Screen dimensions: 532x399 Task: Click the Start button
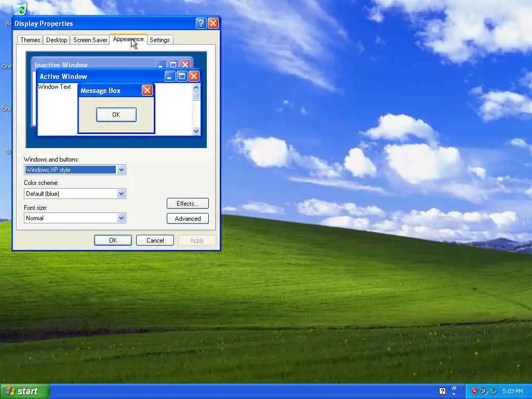click(x=25, y=391)
